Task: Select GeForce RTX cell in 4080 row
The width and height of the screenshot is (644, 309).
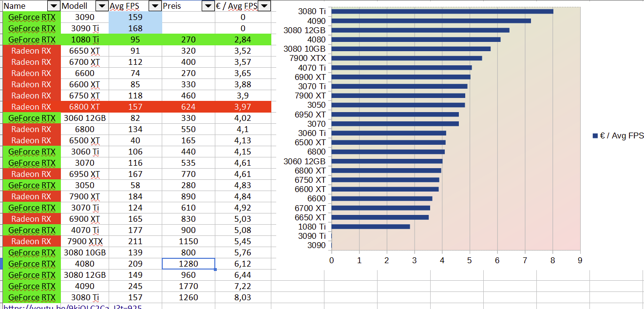Action: [x=32, y=264]
